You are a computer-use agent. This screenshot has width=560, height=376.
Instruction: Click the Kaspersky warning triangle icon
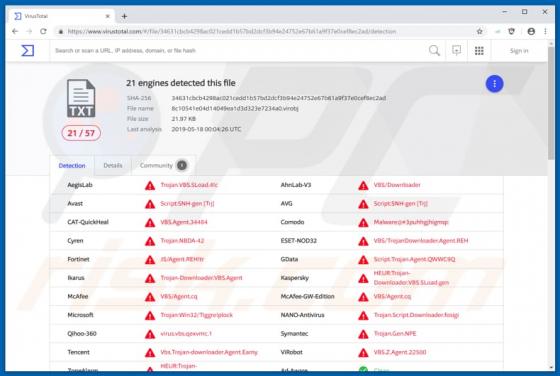click(x=363, y=278)
